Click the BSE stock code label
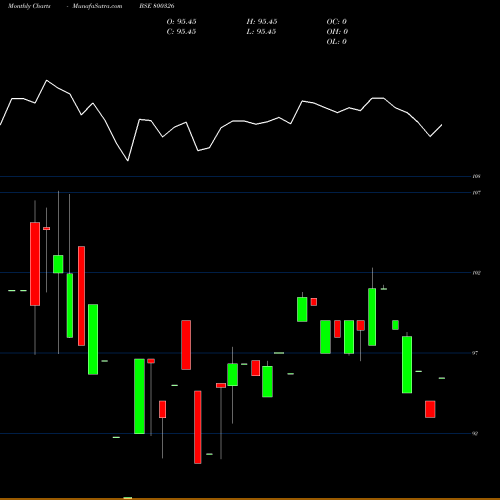500x500 pixels. tap(157, 6)
